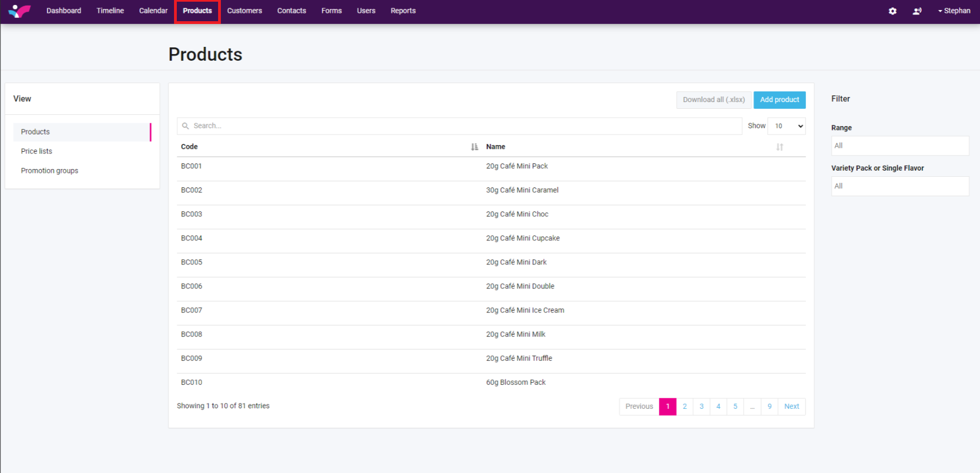Expand the Show entries count dropdown
Screen dimensions: 980x473
(x=786, y=126)
